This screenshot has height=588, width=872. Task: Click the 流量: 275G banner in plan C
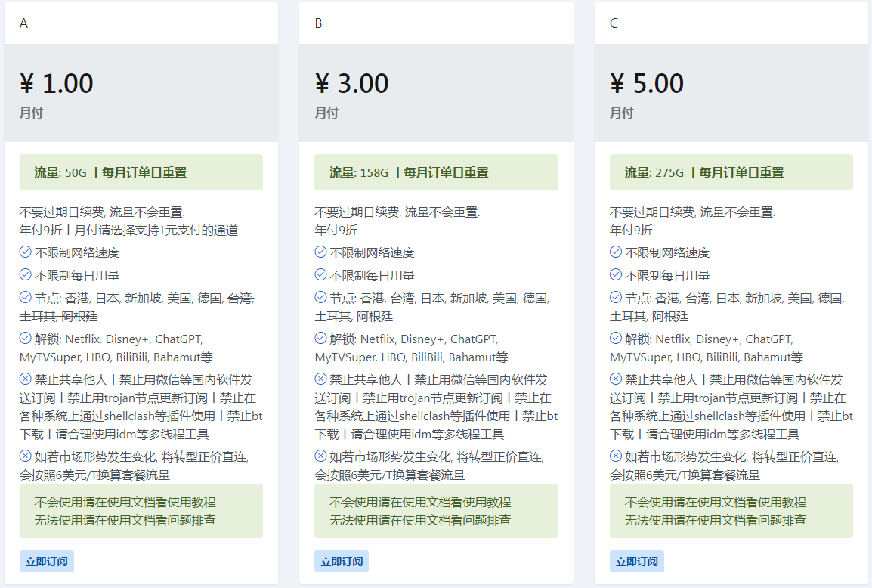731,172
